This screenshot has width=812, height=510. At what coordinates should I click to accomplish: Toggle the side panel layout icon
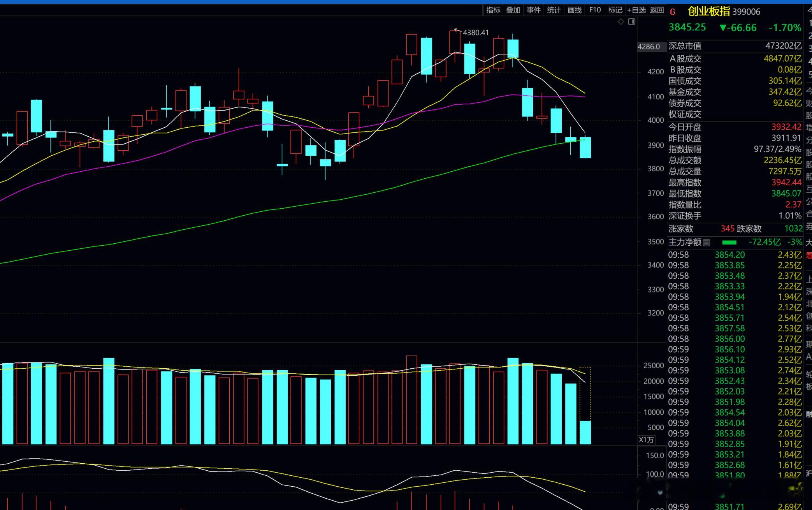point(632,22)
